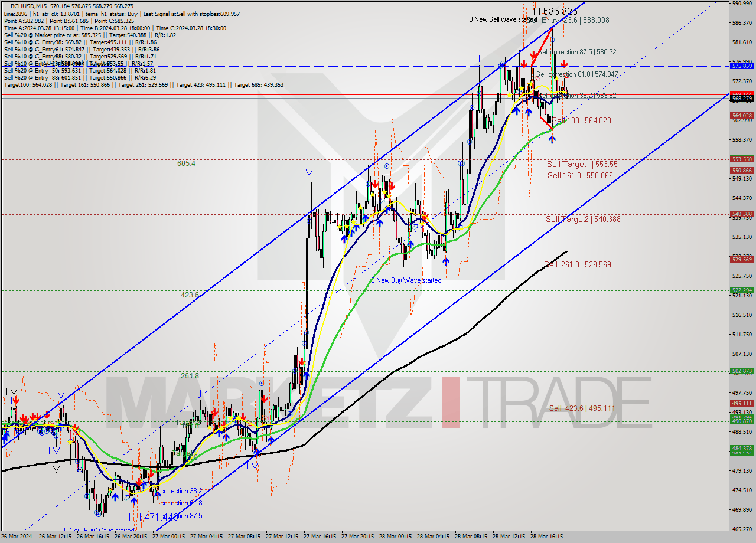Click the 553.550 price tag on axis
The height and width of the screenshot is (543, 756).
(742, 159)
